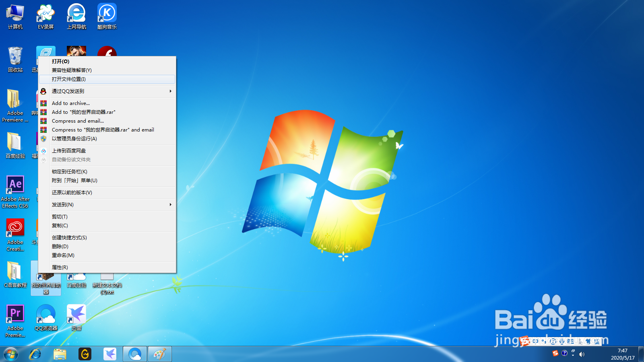Viewport: 644px width, 362px height.
Task: Select the EV录屏 desktop shortcut
Action: 46,16
